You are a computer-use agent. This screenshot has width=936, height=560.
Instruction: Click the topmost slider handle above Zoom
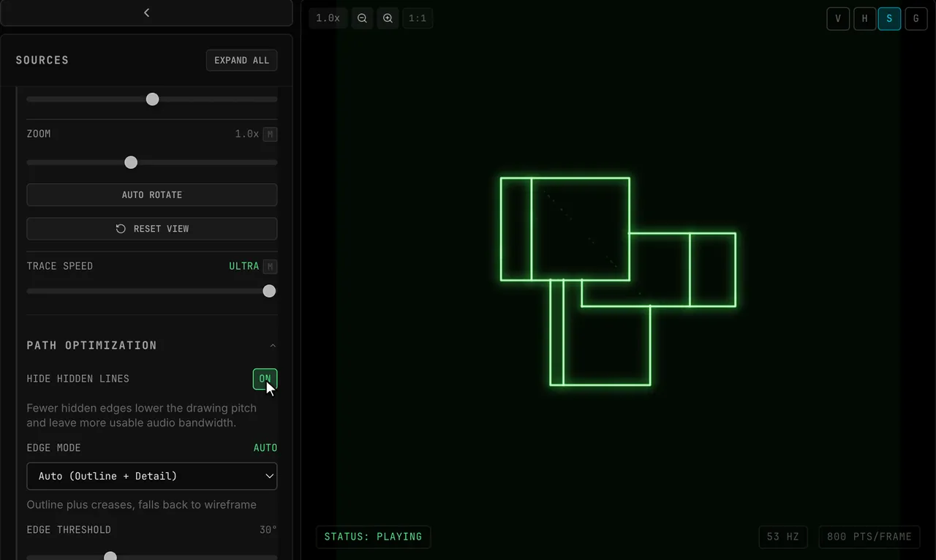152,99
